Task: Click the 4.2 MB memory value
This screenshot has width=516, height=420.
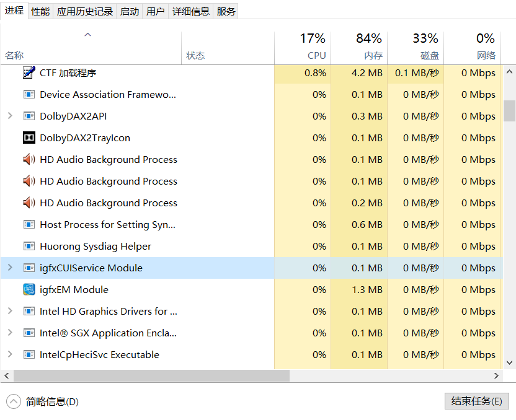Action: pyautogui.click(x=367, y=73)
